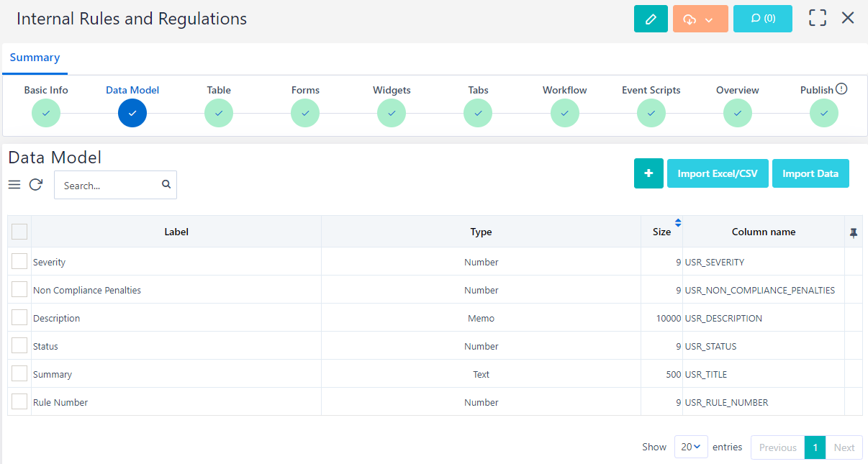This screenshot has height=464, width=868.
Task: Sort table by Size column
Action: coord(662,231)
